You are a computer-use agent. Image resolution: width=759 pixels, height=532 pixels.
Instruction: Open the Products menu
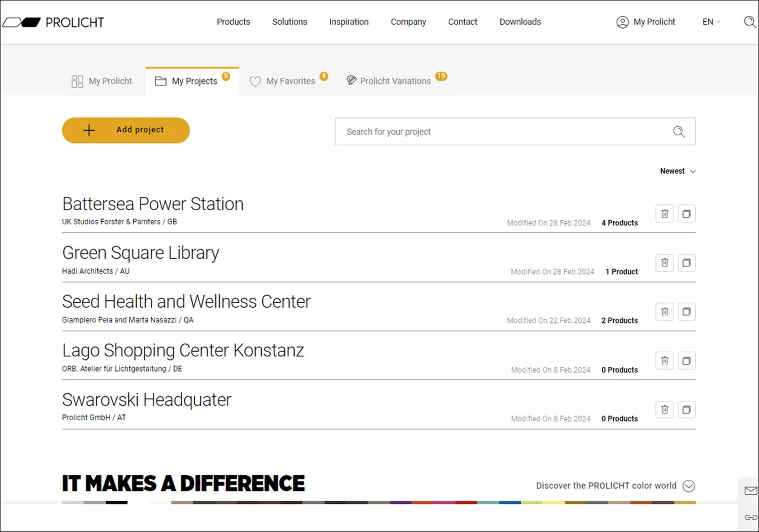233,22
